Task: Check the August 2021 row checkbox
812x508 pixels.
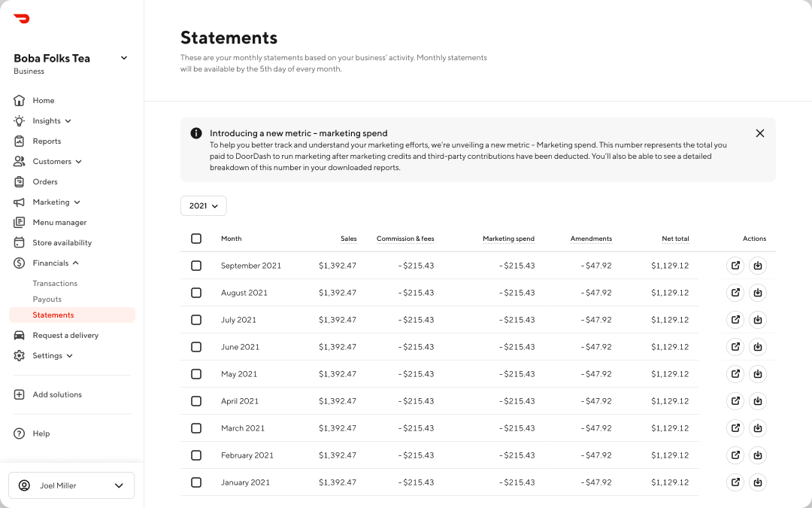Action: coord(196,292)
